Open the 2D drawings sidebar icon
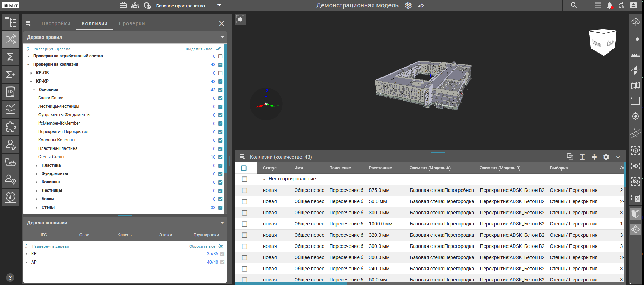This screenshot has height=285, width=644. [x=11, y=92]
